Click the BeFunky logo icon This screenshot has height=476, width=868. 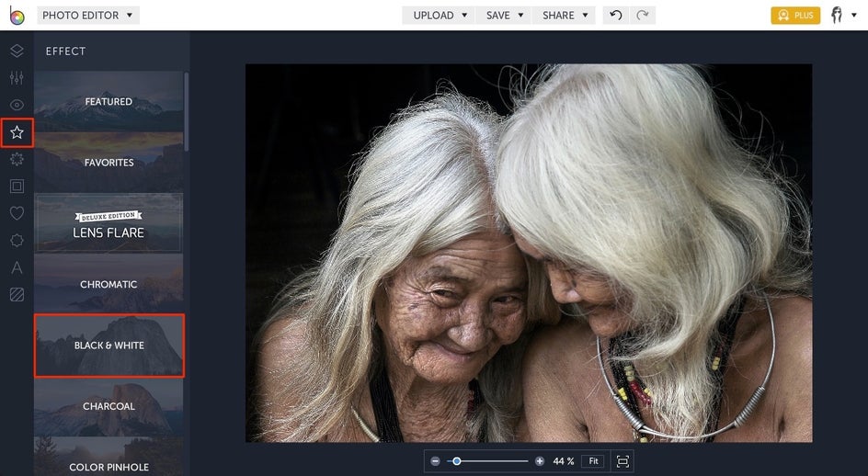coord(17,15)
